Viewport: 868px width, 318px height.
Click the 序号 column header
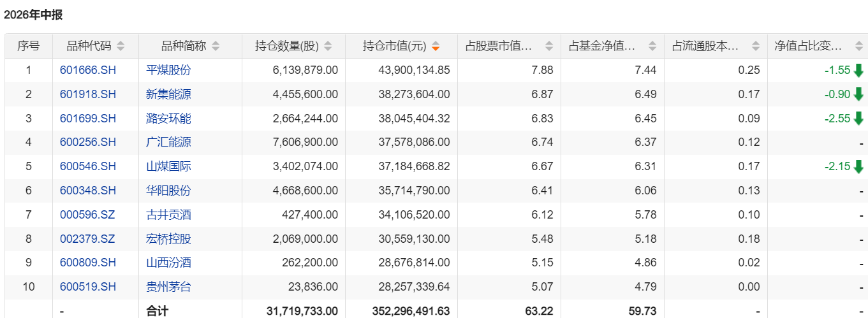(x=29, y=46)
